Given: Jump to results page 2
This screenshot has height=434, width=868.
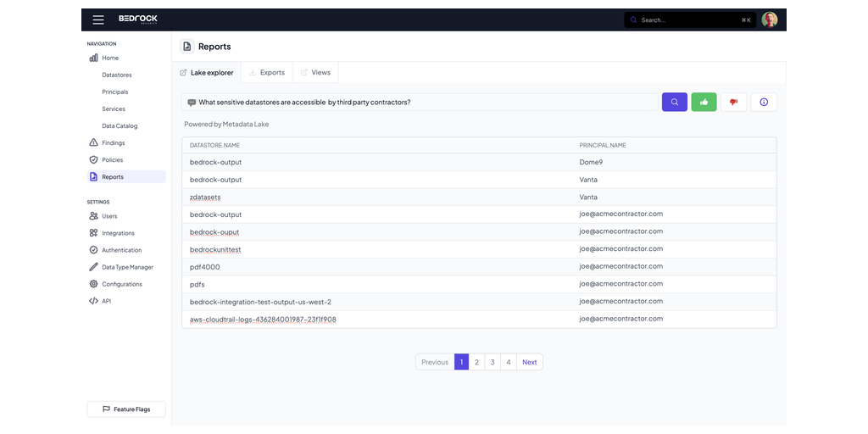Looking at the screenshot, I should pyautogui.click(x=476, y=362).
